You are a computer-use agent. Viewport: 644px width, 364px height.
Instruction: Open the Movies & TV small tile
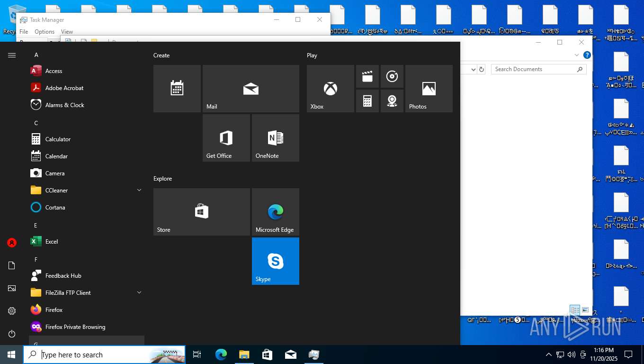click(367, 76)
